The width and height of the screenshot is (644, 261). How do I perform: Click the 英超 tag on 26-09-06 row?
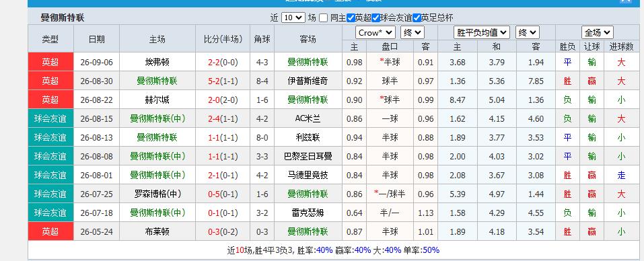pos(50,63)
